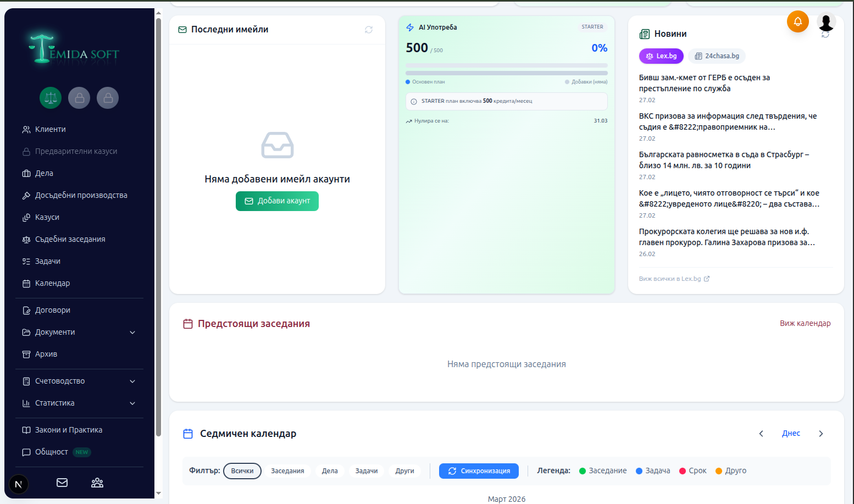Open news about Бивш зам.-кмет от ГЕРБ
Viewport: 854px width, 504px height.
(x=705, y=83)
